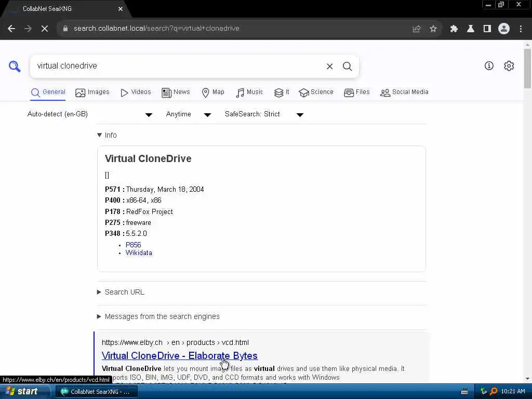Click the freeware value text
532x399 pixels.
[x=138, y=223]
